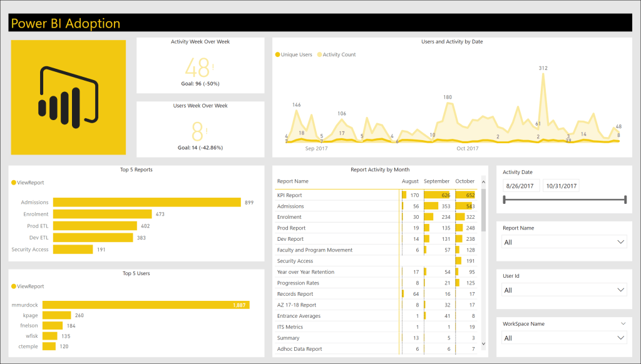Click the AZ 17-18 Report row
The width and height of the screenshot is (641, 364).
click(x=376, y=305)
